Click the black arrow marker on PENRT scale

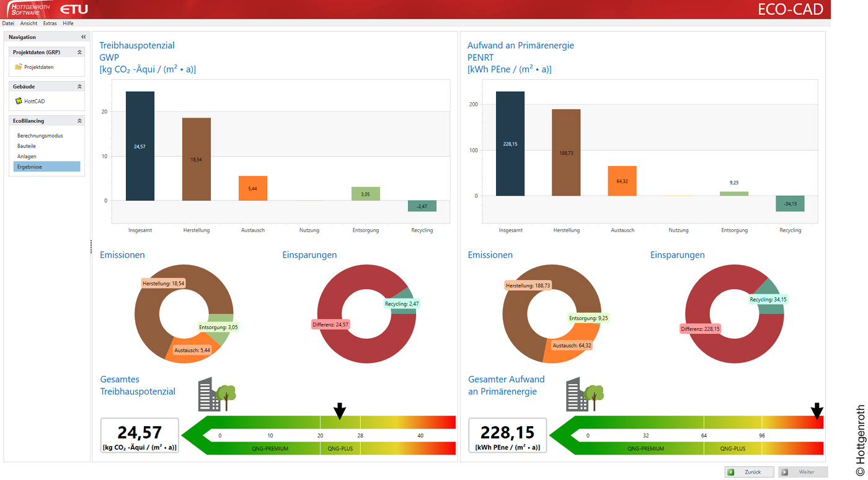[x=817, y=410]
